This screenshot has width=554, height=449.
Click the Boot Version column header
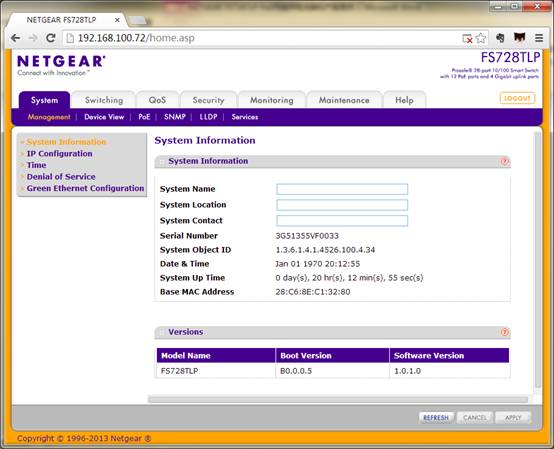(x=332, y=355)
